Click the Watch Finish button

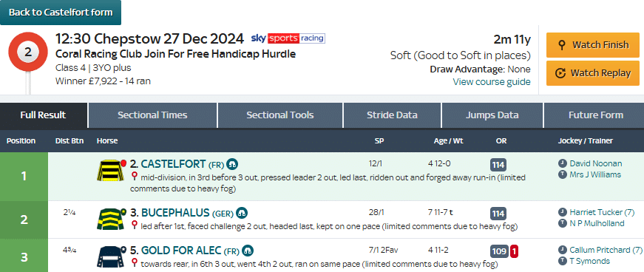pyautogui.click(x=593, y=45)
